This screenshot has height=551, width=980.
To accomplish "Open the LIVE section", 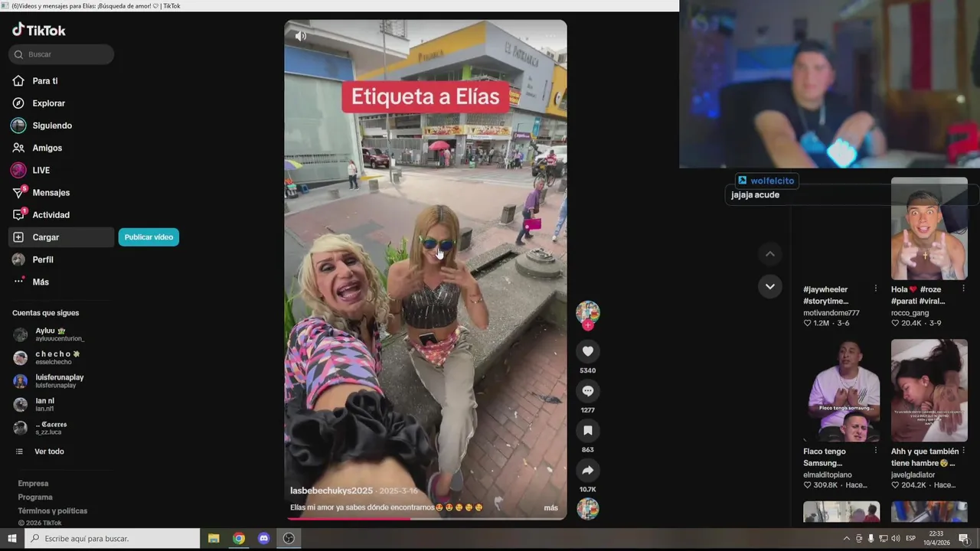I will click(41, 170).
